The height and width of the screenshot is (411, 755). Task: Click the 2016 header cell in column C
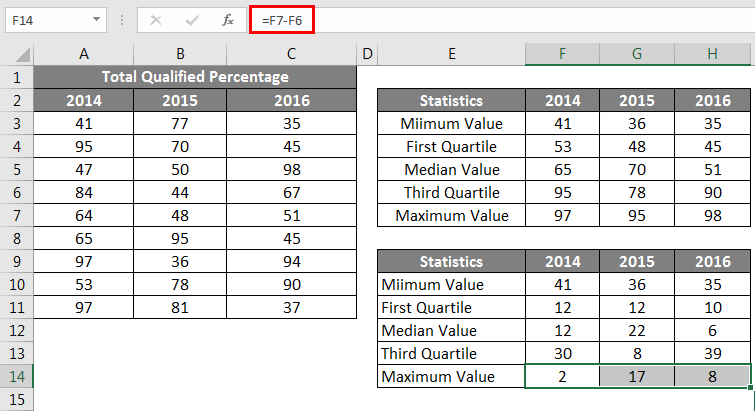point(291,101)
